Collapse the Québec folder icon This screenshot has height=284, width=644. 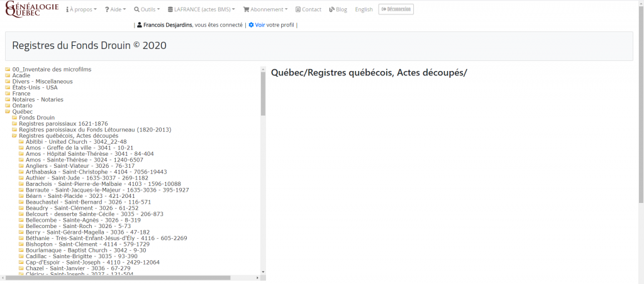[x=8, y=112]
